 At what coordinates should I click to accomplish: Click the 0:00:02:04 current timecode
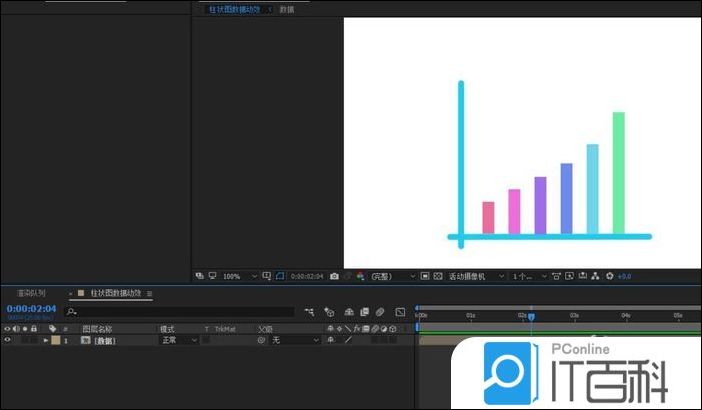tap(31, 309)
